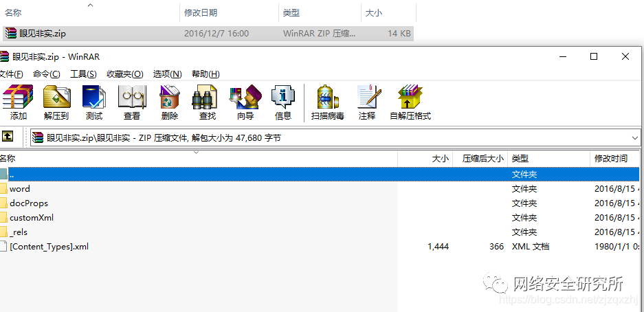Select the word folder name
This screenshot has height=312, width=644.
click(x=20, y=189)
